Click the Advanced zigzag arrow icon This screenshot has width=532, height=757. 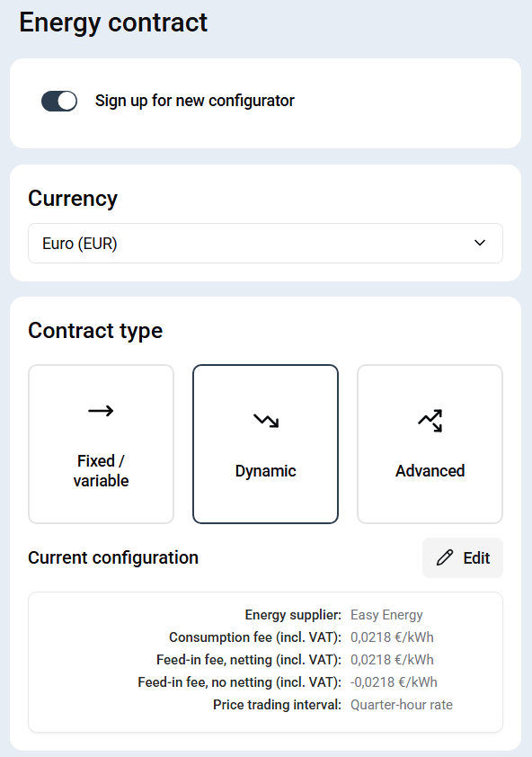point(429,419)
